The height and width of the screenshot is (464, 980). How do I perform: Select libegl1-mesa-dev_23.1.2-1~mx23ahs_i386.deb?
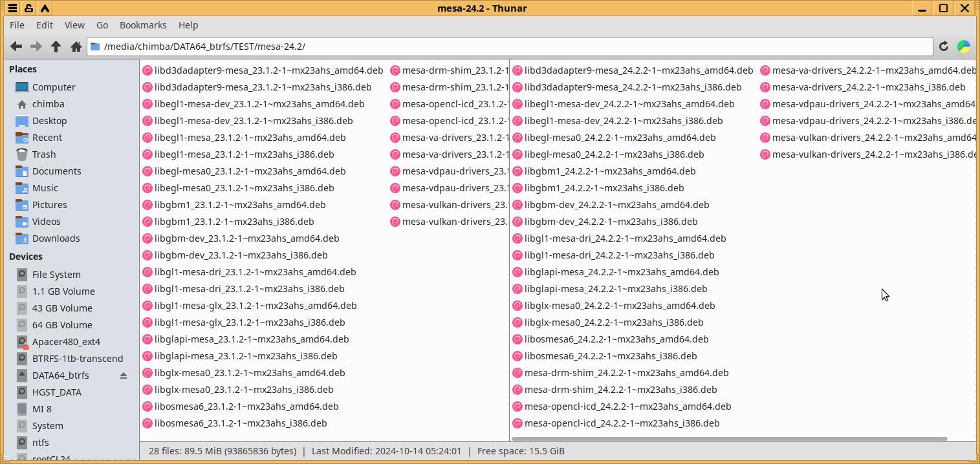click(x=247, y=121)
